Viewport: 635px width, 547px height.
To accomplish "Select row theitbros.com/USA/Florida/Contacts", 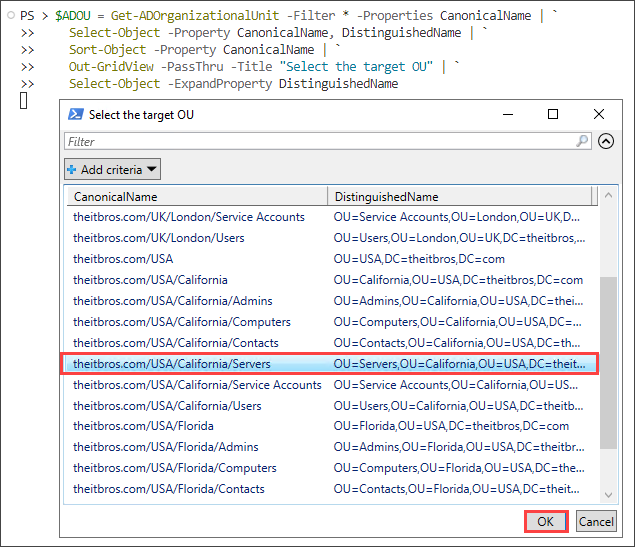I will [332, 490].
